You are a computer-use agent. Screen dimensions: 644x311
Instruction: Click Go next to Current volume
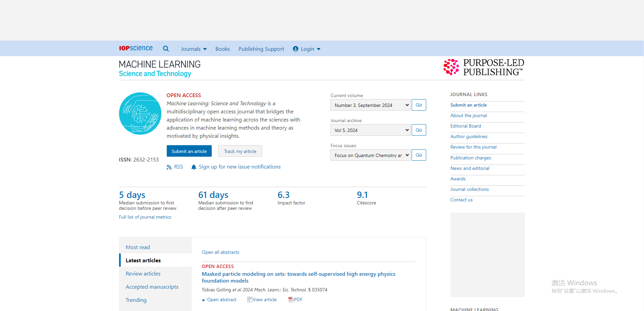[419, 105]
